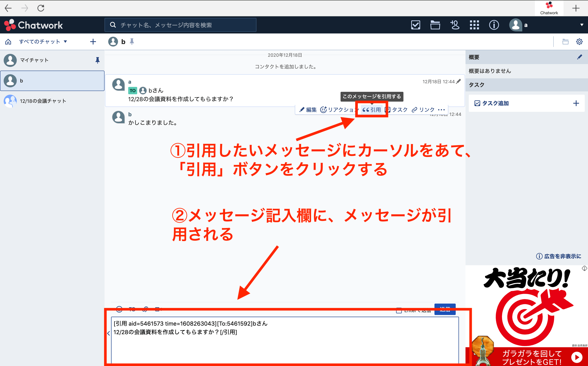Open the information icon in the header

(494, 25)
